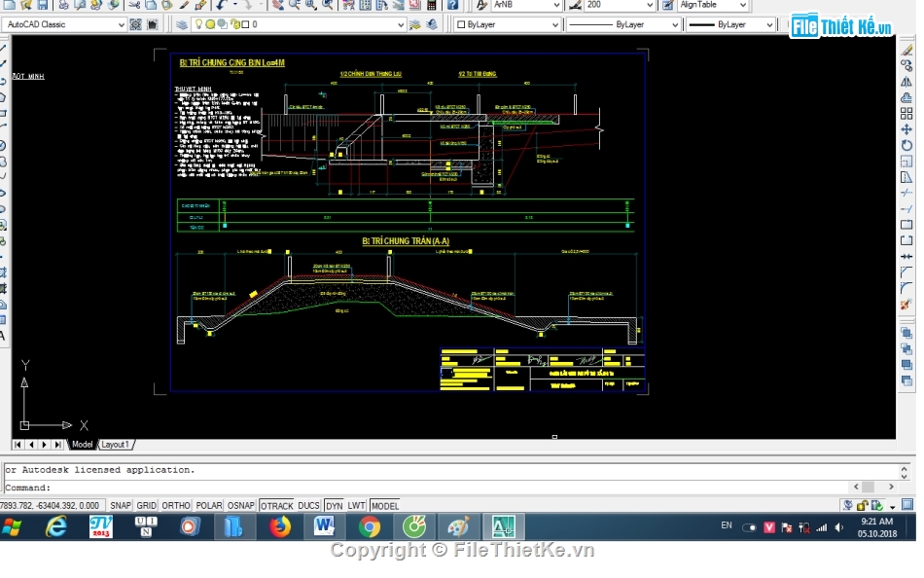Open the Text Style manager icon
Screen dimensions: 924x578
482,5
